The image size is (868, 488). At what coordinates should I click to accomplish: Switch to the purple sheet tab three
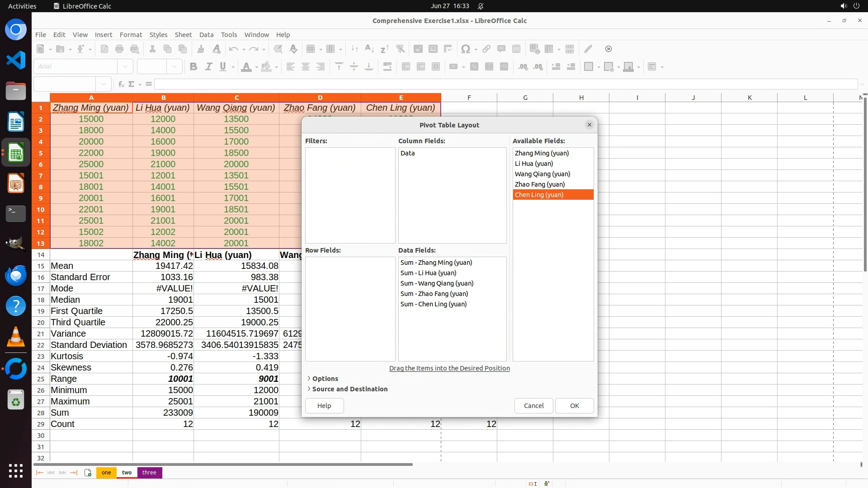coord(149,473)
